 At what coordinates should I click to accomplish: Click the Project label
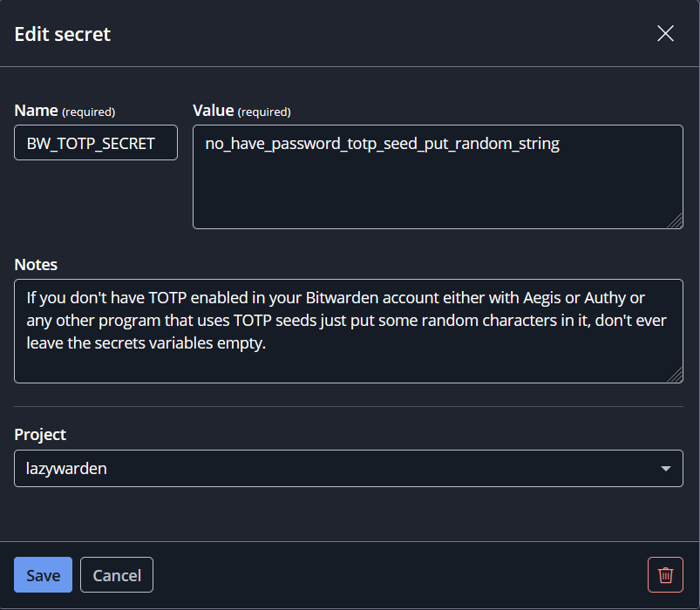[40, 435]
